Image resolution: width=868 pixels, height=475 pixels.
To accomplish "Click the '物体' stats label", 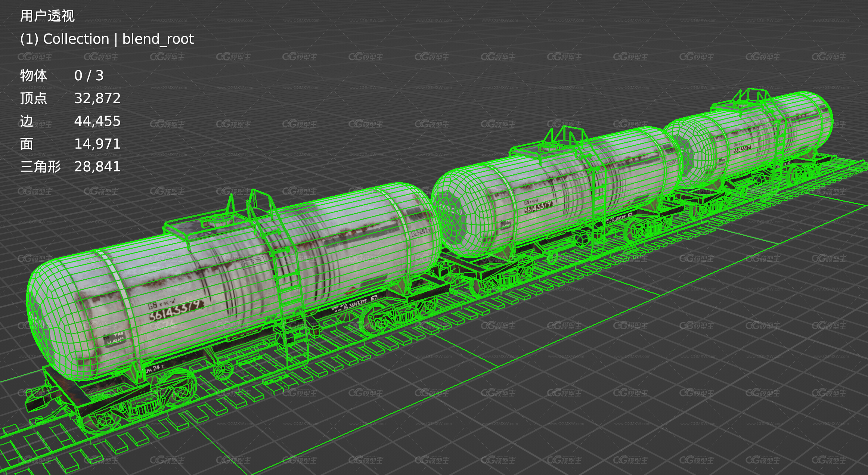I will 34,75.
